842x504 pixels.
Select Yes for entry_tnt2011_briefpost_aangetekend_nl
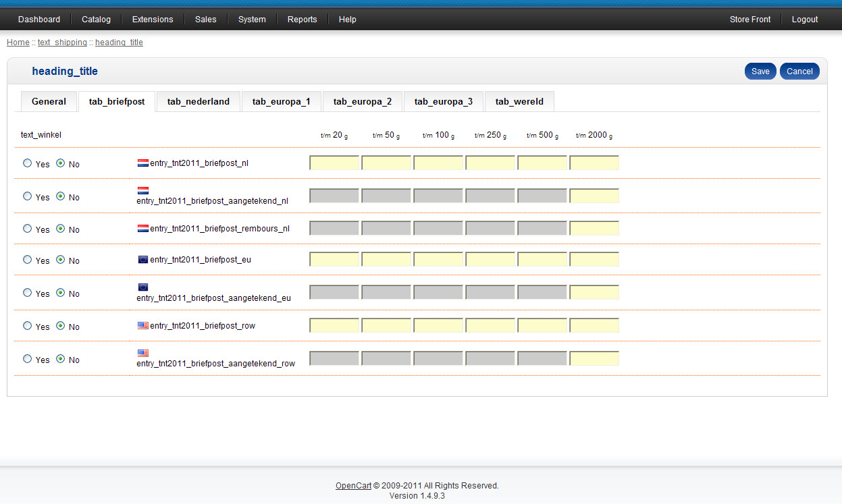coord(27,196)
